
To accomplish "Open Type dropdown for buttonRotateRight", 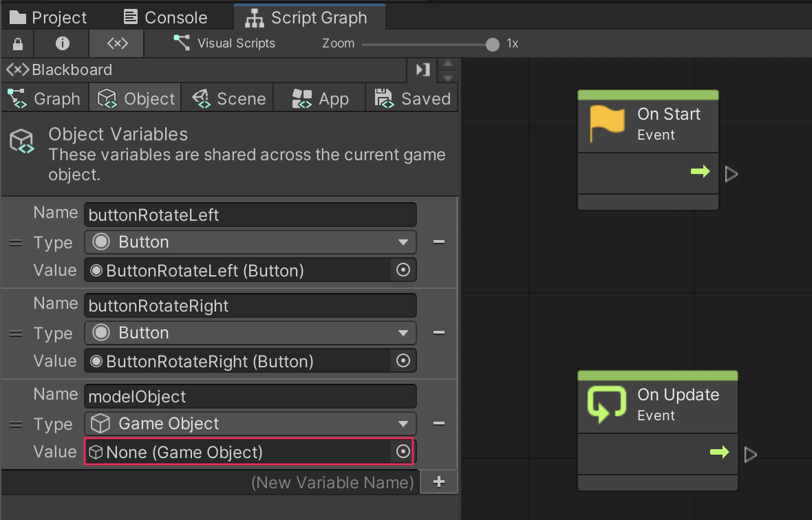I will [250, 333].
